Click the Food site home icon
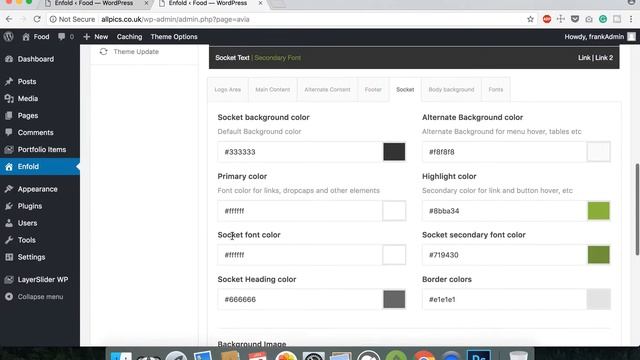This screenshot has width=640, height=360. click(26, 37)
